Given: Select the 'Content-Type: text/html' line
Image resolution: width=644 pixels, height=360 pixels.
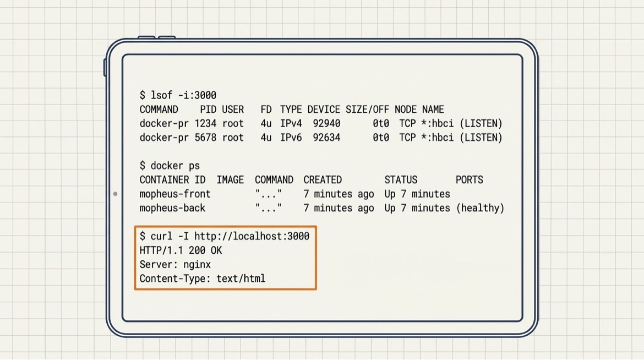Looking at the screenshot, I should coord(203,279).
